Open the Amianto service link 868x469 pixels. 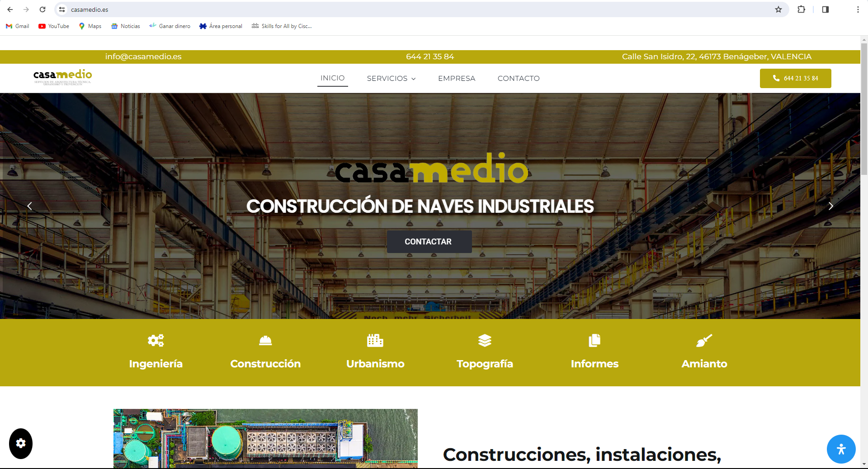(x=704, y=364)
